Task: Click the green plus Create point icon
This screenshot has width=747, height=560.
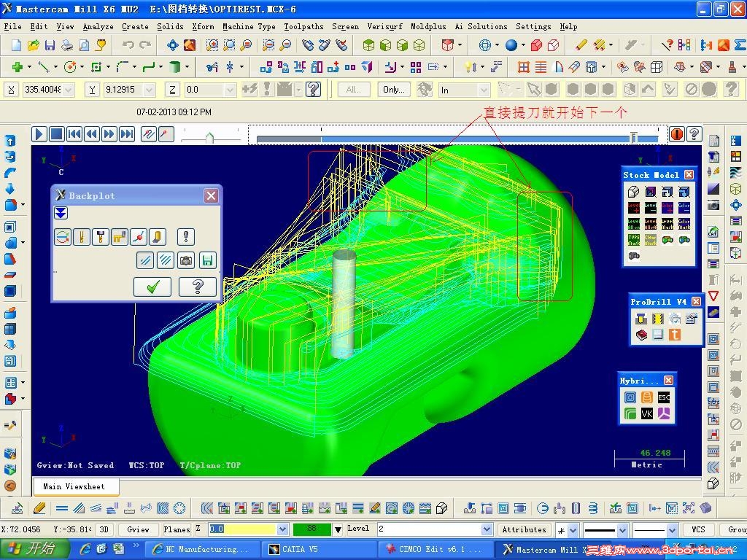Action: (18, 67)
